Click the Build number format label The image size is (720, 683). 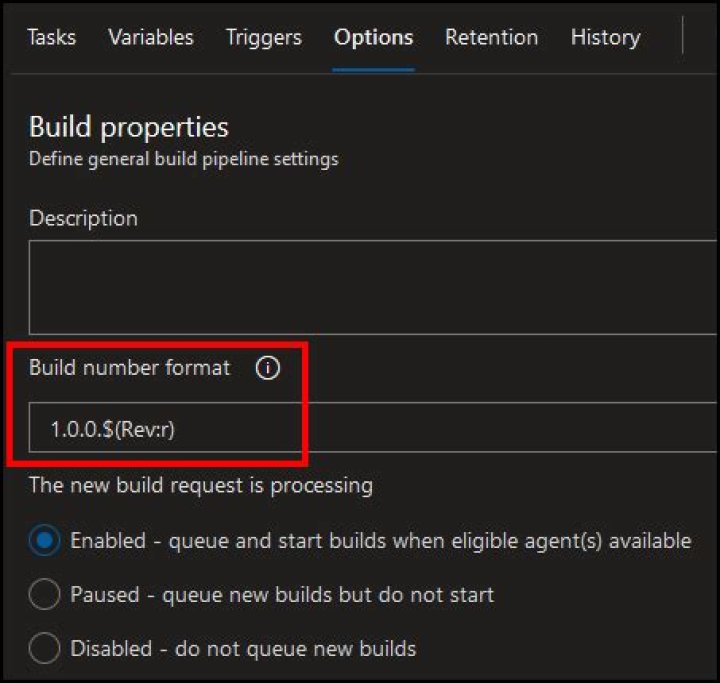click(130, 368)
